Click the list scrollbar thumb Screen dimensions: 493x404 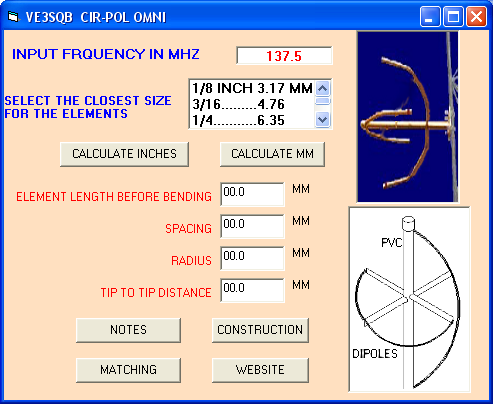(322, 101)
